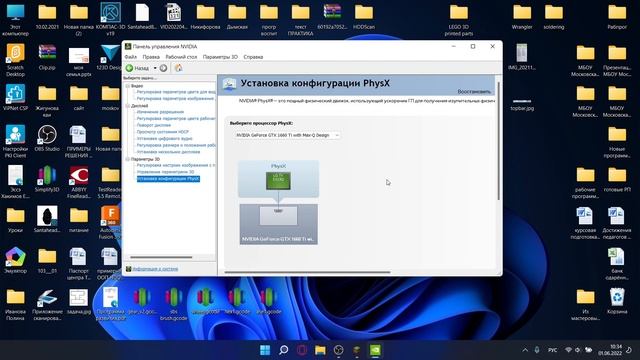
Task: Open the Параметры 3D menu in the menu bar
Action: coord(220,57)
